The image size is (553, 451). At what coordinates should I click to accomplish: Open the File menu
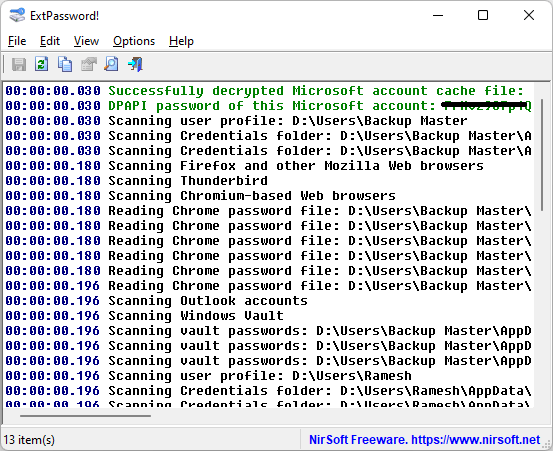[17, 41]
